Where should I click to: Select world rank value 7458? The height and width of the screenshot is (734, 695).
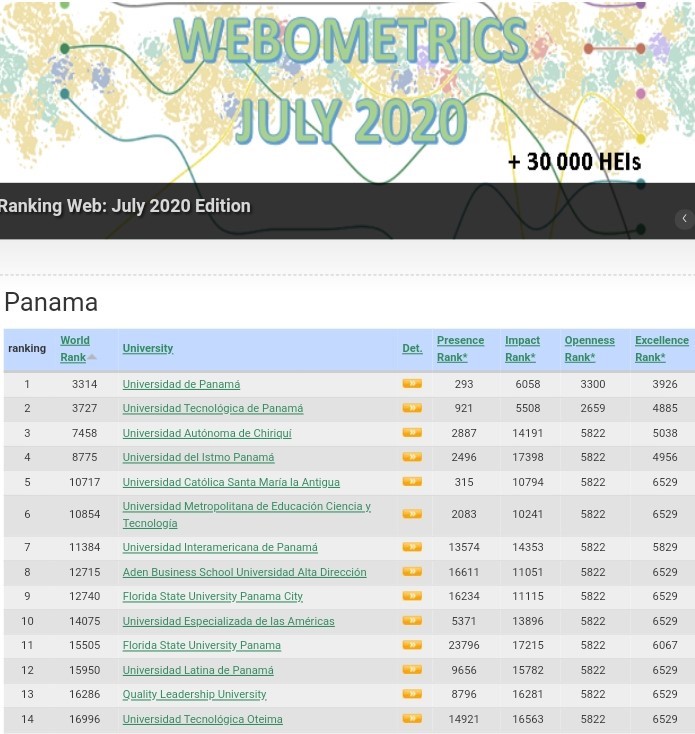[84, 433]
